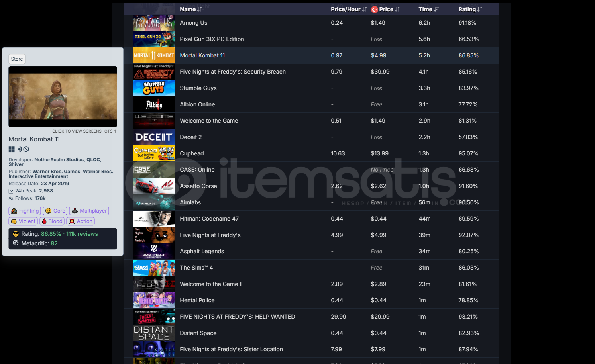
Task: Select the Violent tag
Action: [23, 221]
